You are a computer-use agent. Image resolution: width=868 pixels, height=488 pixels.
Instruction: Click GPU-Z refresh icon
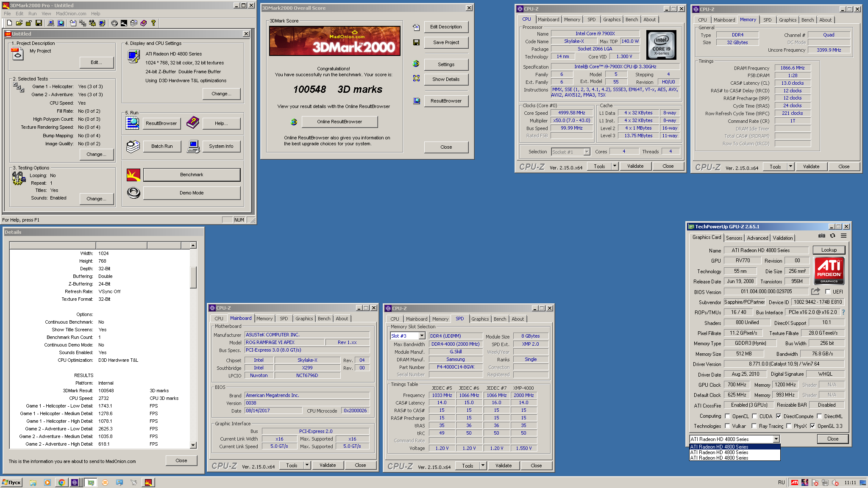pyautogui.click(x=833, y=236)
